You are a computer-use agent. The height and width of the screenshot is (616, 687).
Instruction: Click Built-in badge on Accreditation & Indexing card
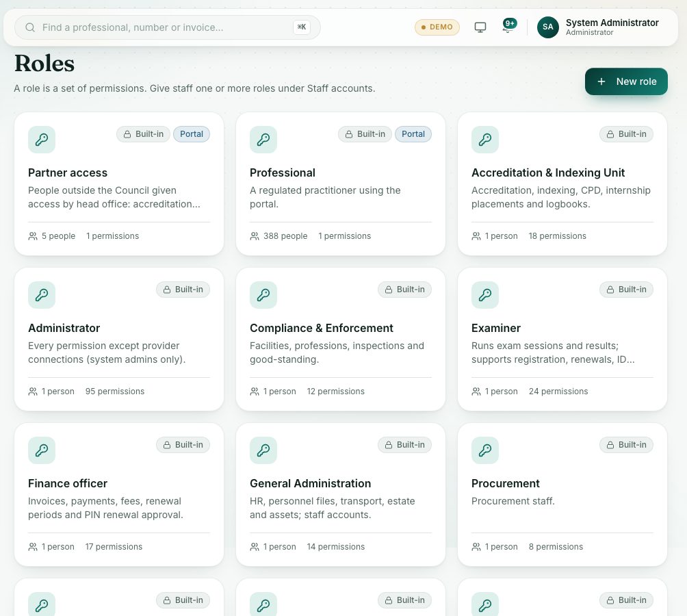626,134
